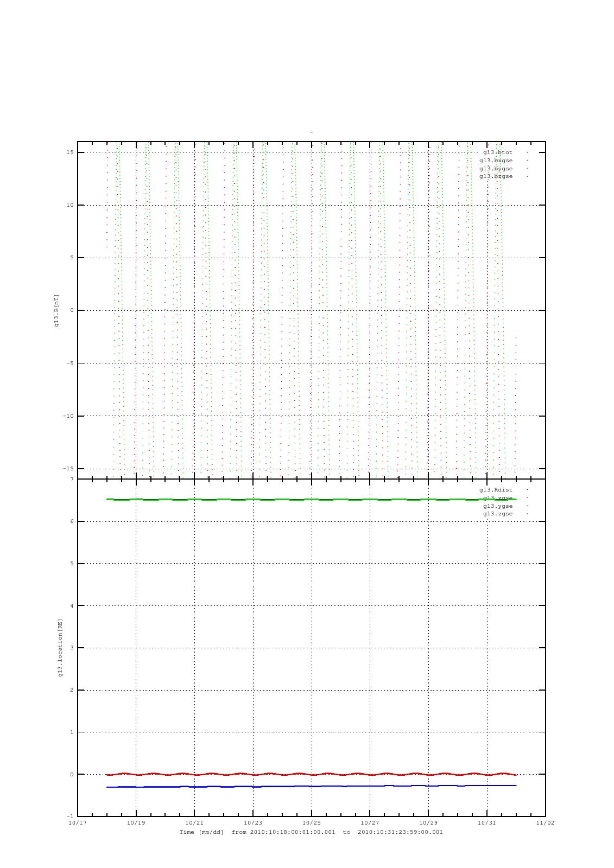This screenshot has height=868, width=614.
Task: Select the g13.bzgse legend entry
Action: (496, 176)
